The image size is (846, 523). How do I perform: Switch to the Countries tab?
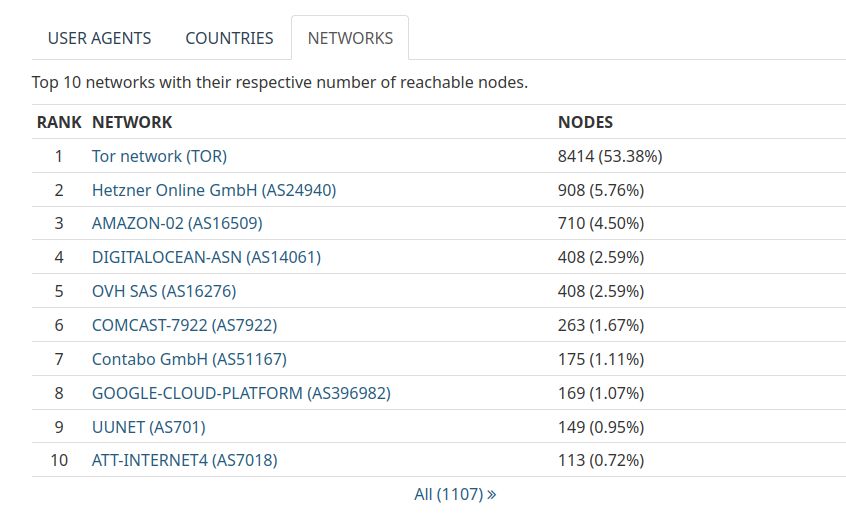(x=229, y=38)
